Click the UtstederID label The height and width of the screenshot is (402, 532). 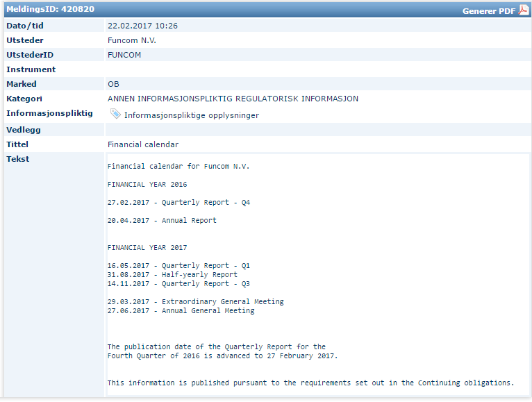coord(30,55)
